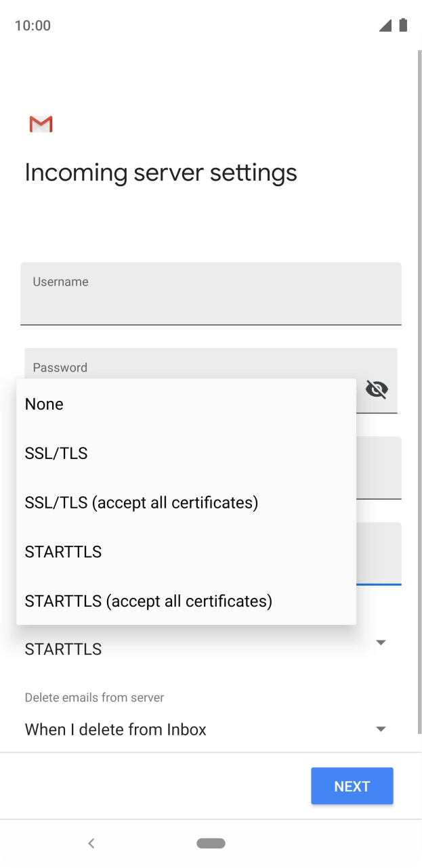Image resolution: width=422 pixels, height=868 pixels.
Task: Open When I delete from Inbox selector
Action: click(x=116, y=730)
